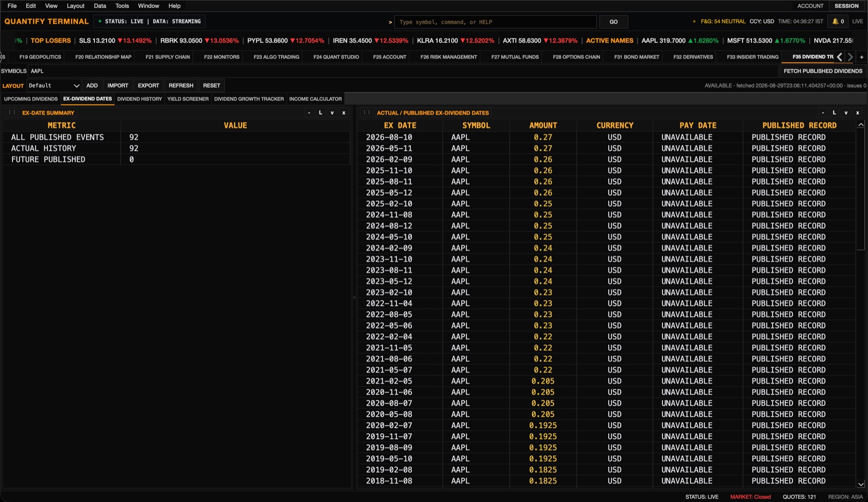Sort by the PAY DATE column header
The height and width of the screenshot is (502, 868).
click(x=698, y=125)
